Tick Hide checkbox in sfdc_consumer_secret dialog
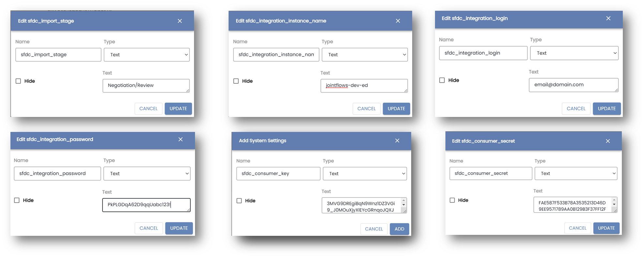Image resolution: width=644 pixels, height=257 pixels. tap(452, 200)
